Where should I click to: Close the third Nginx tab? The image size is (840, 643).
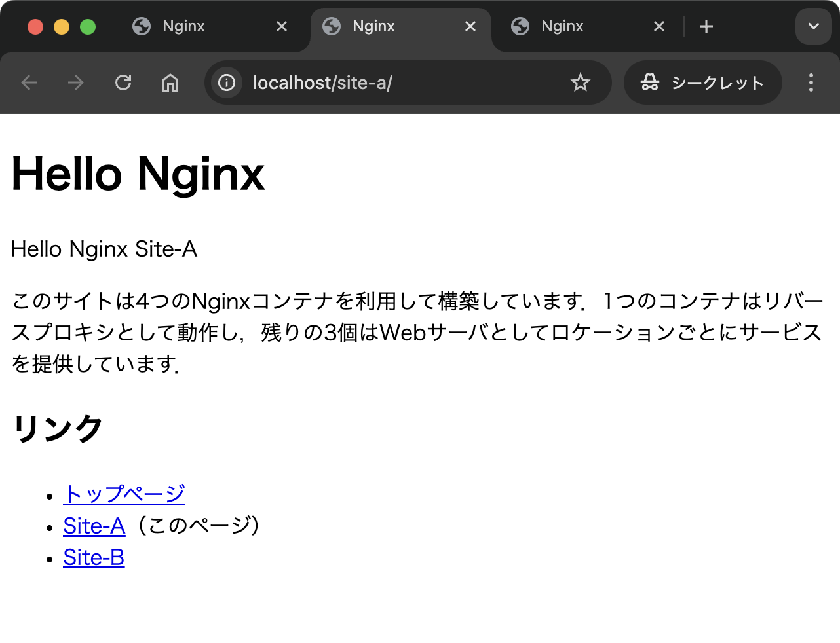click(x=659, y=26)
